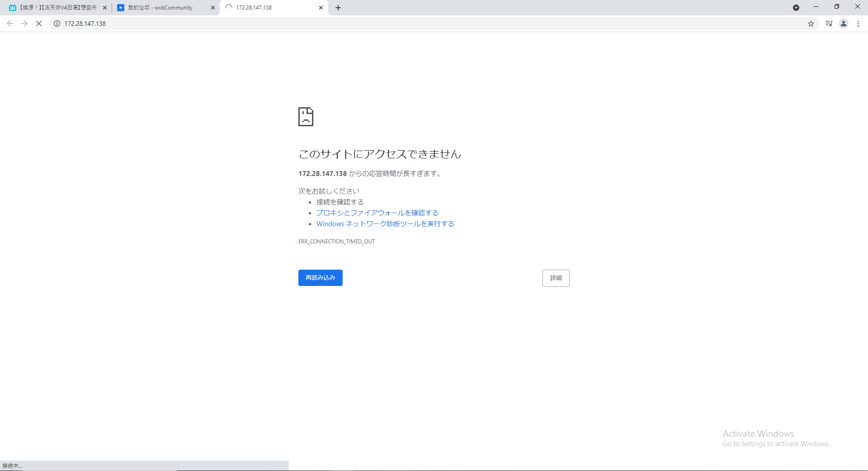This screenshot has width=868, height=471.
Task: Stop loading the page
Action: tap(39, 24)
